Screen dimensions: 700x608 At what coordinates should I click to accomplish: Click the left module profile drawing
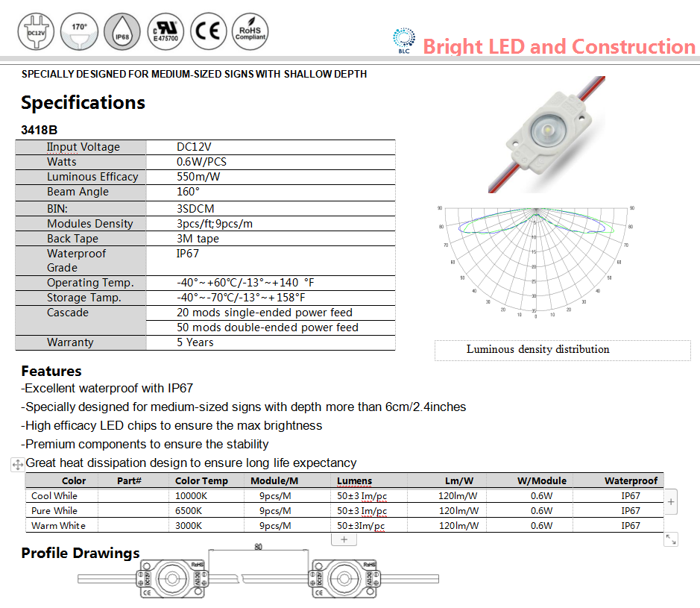[172, 578]
